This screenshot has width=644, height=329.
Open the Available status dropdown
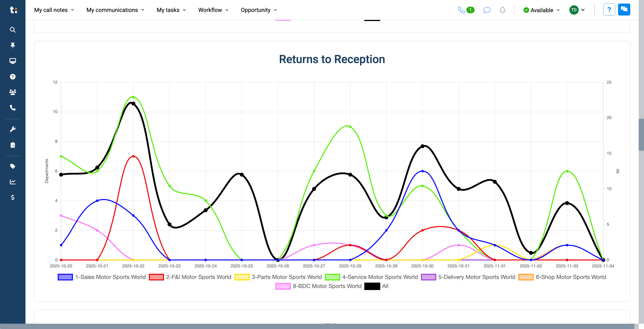pos(541,10)
